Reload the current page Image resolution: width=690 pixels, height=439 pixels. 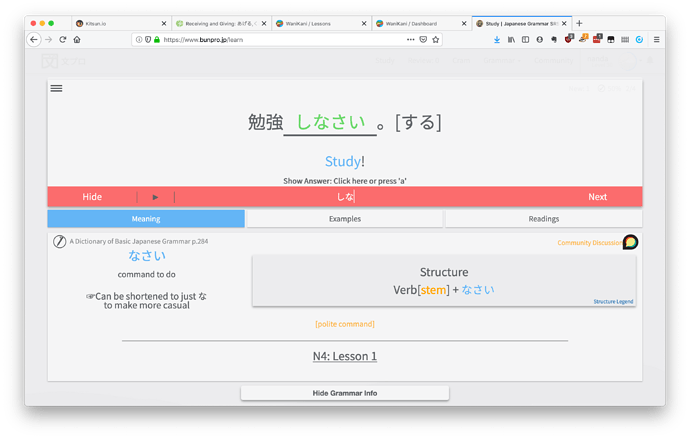pyautogui.click(x=63, y=40)
